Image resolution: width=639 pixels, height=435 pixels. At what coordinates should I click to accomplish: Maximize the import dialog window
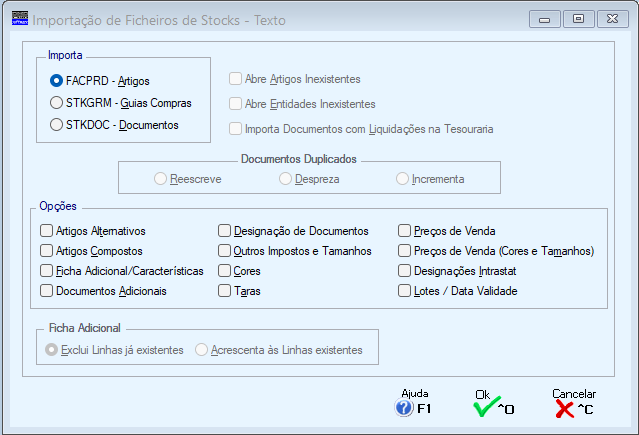click(578, 19)
